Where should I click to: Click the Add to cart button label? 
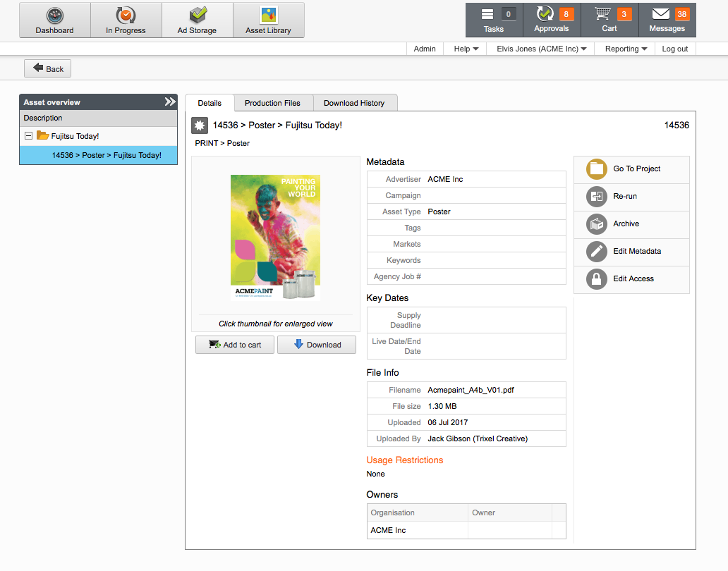tap(242, 345)
